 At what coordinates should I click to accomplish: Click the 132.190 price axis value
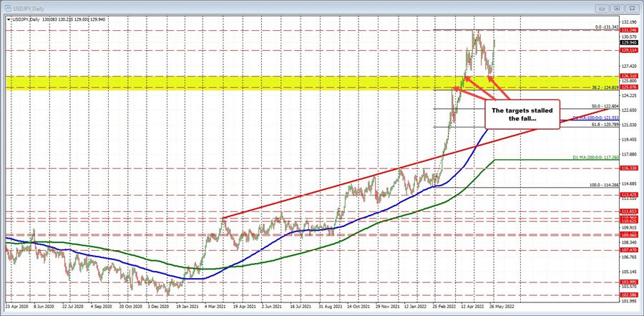click(x=629, y=22)
